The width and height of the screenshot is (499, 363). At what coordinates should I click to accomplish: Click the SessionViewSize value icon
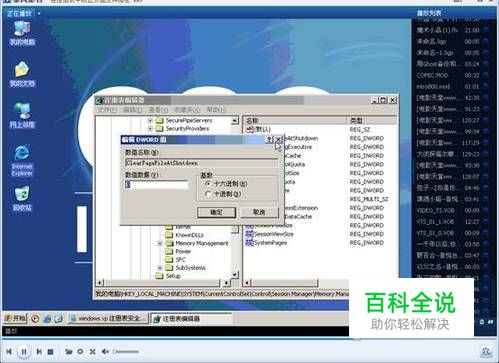click(x=249, y=234)
